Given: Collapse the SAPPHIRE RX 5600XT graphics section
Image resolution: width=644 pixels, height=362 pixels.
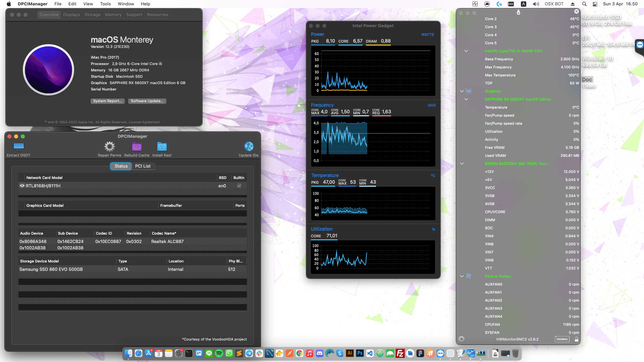Looking at the screenshot, I should click(466, 99).
